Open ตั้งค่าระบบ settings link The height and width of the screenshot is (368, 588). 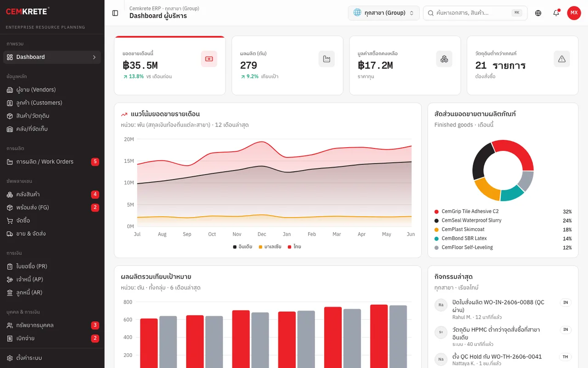(x=52, y=358)
